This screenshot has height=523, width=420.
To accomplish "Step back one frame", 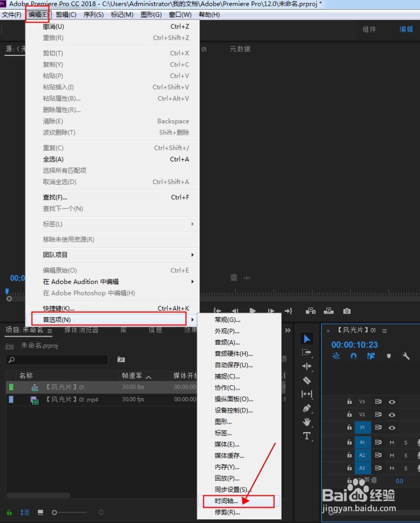I will pos(235,311).
